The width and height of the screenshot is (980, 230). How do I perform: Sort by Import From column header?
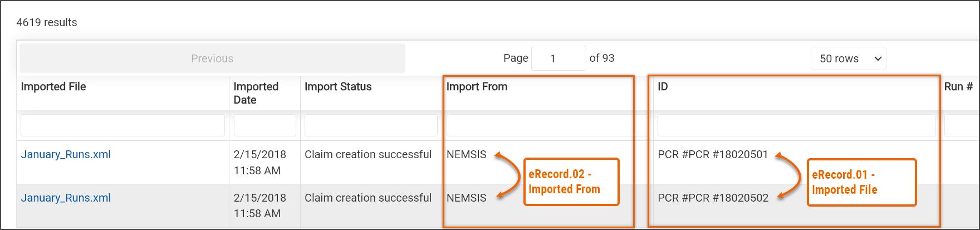tap(477, 87)
